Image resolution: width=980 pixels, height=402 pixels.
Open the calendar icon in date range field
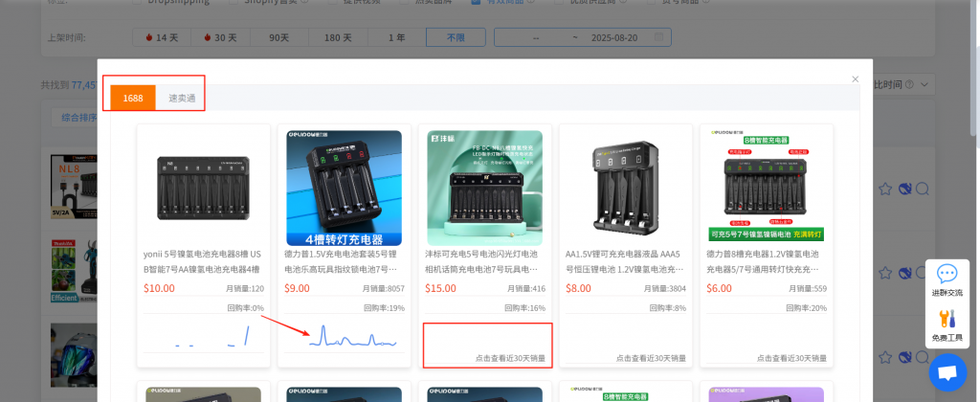658,37
